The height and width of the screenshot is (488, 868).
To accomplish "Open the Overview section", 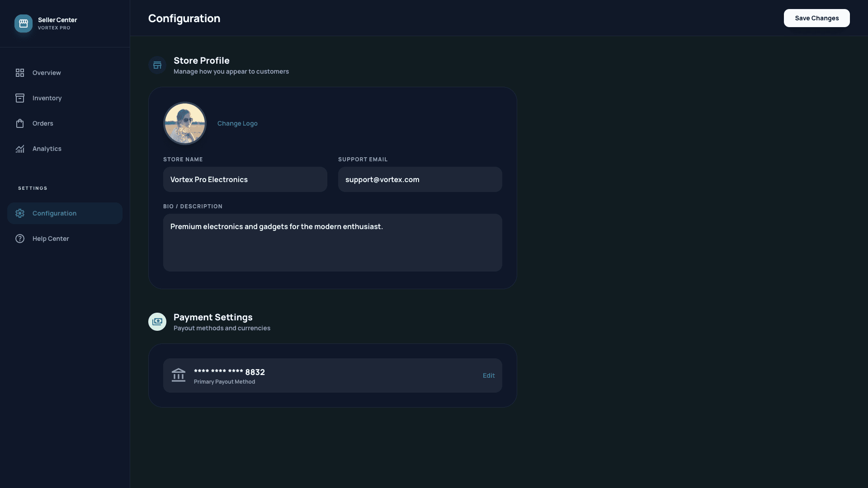I will coord(47,72).
